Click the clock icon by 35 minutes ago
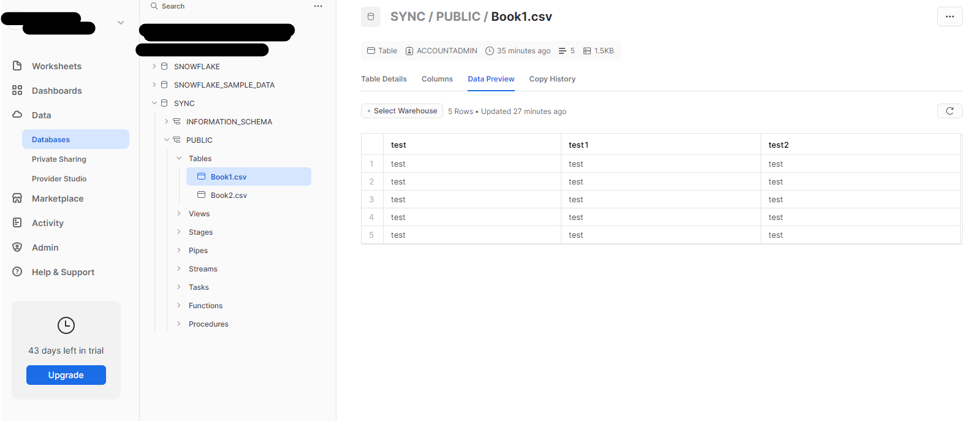This screenshot has height=421, width=980. [490, 51]
